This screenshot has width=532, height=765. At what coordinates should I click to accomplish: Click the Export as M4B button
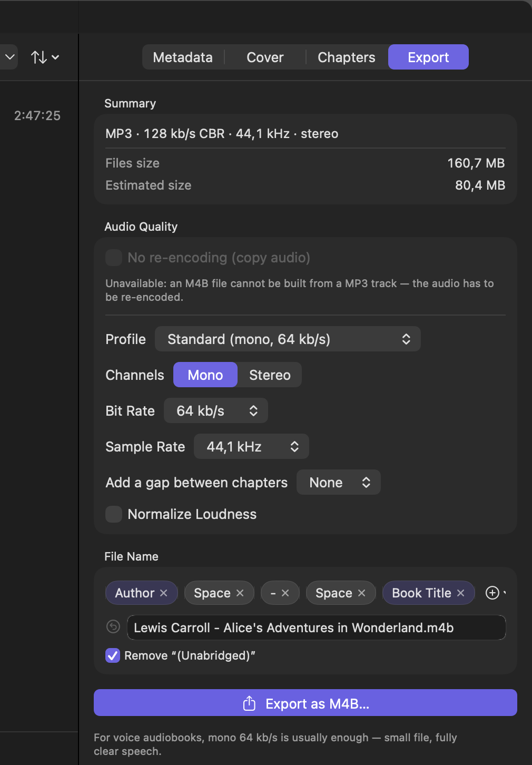306,703
